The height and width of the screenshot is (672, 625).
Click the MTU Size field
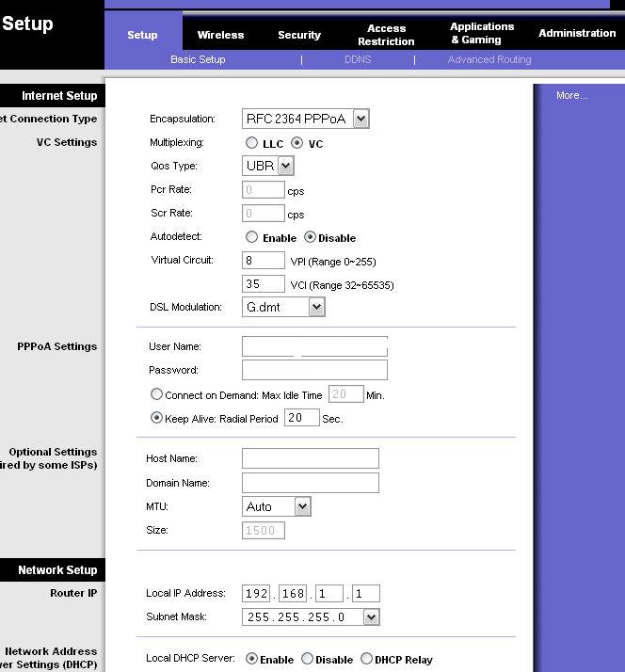(x=264, y=530)
